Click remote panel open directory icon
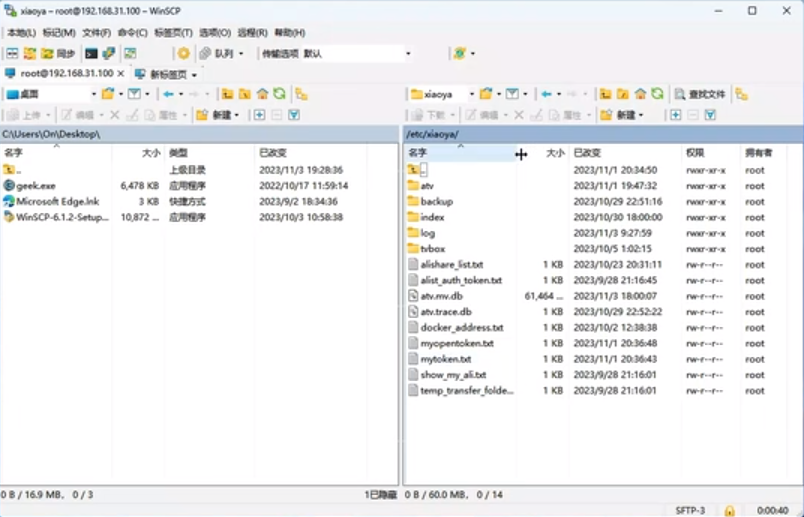 tap(486, 94)
